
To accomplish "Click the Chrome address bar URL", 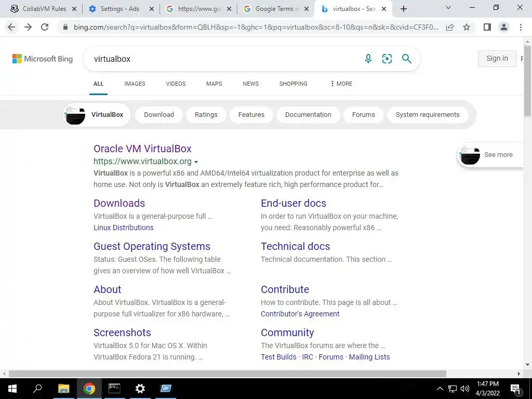I will tap(256, 27).
